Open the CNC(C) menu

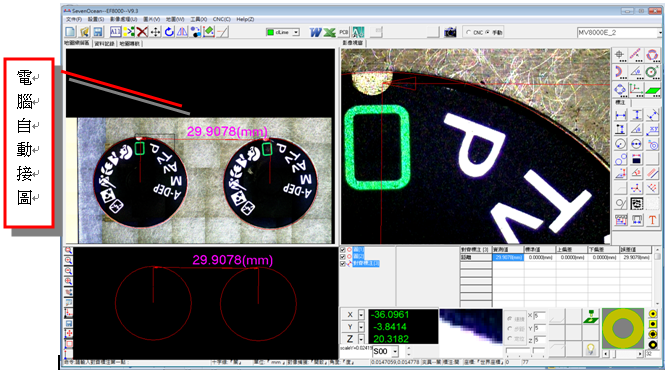[x=222, y=19]
